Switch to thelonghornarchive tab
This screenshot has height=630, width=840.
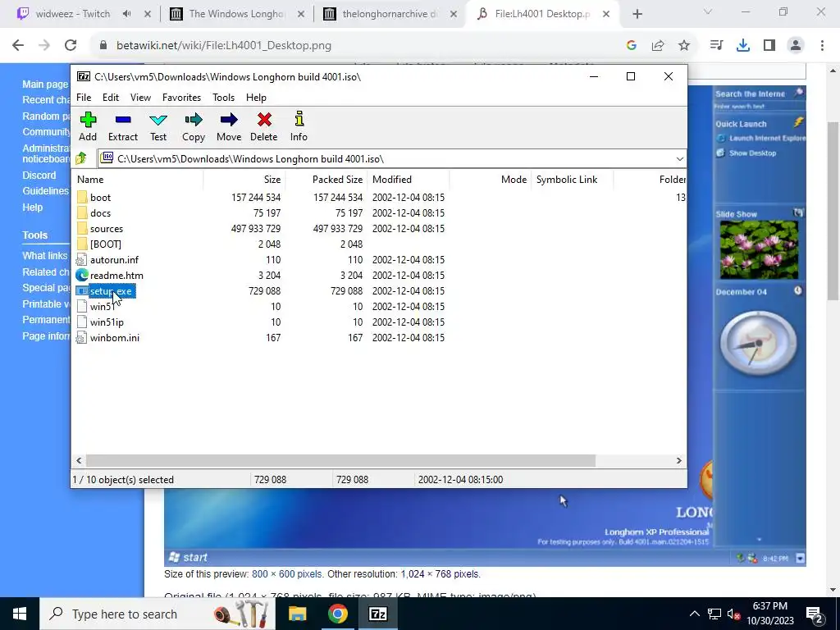click(390, 14)
